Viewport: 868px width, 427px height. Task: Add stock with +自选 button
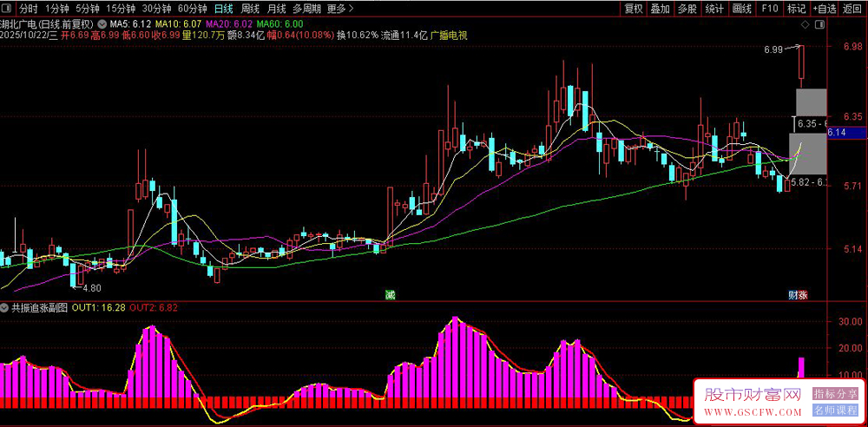(x=825, y=9)
